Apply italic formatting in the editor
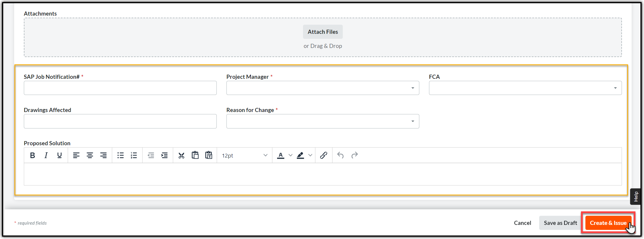Screen dimensions: 644x239 pos(46,155)
